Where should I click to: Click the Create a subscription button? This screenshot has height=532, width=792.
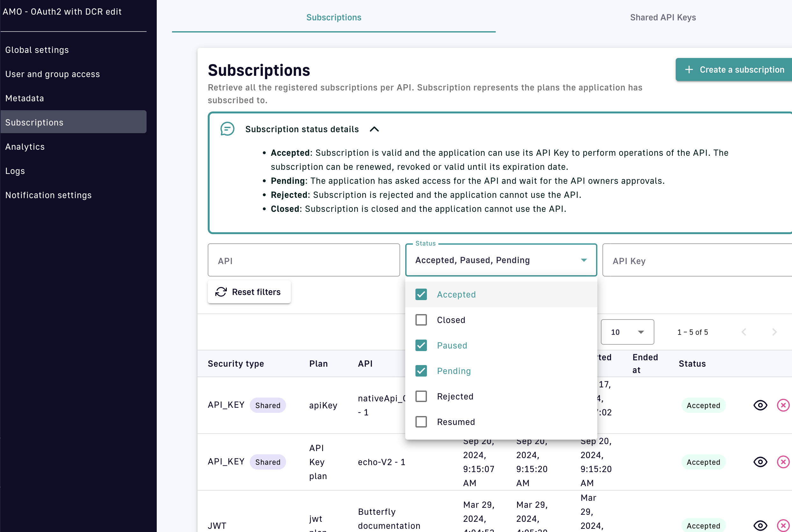(x=735, y=69)
